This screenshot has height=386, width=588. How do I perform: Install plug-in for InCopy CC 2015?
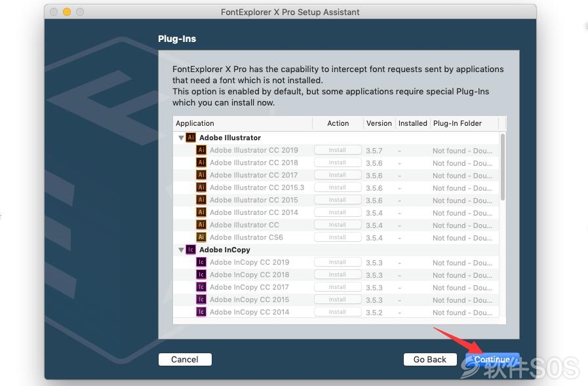pyautogui.click(x=338, y=299)
